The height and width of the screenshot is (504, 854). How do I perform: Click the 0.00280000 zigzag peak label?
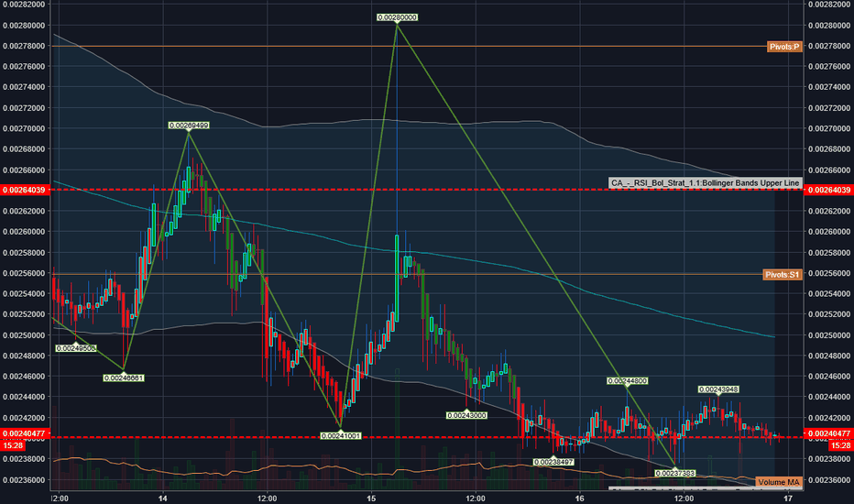pos(398,17)
